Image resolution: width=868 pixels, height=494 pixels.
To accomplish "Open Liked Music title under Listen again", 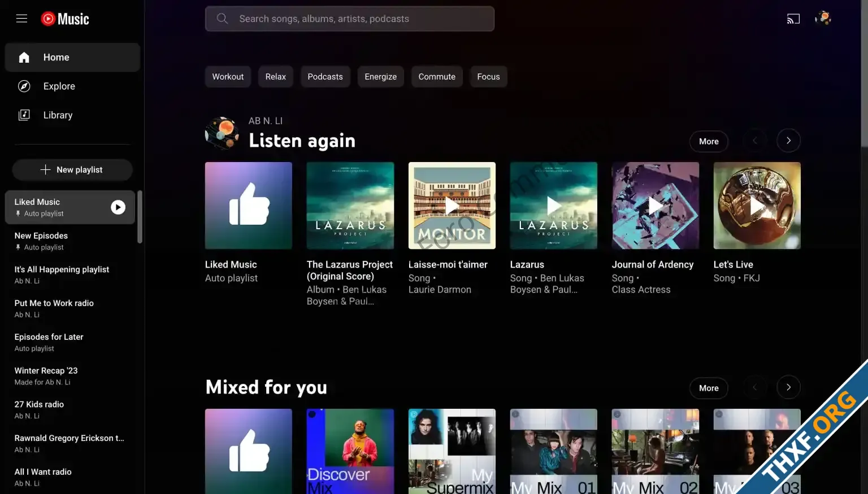I will (x=231, y=264).
